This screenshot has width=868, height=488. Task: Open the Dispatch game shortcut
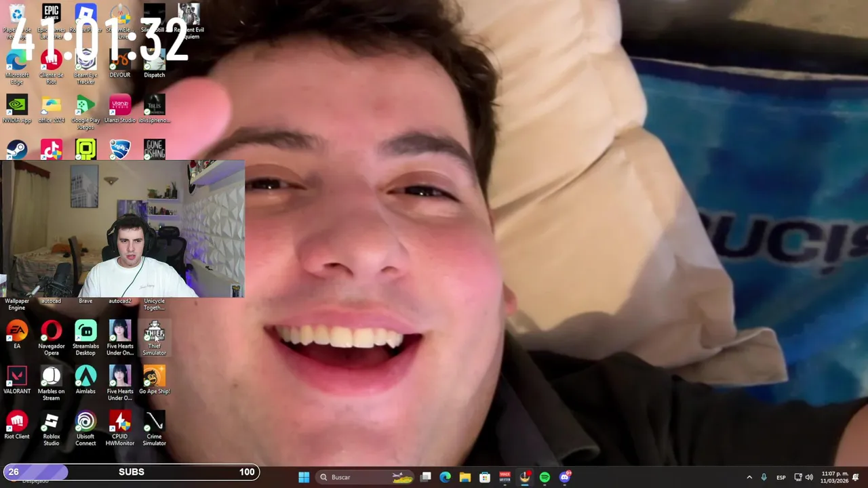pos(154,64)
